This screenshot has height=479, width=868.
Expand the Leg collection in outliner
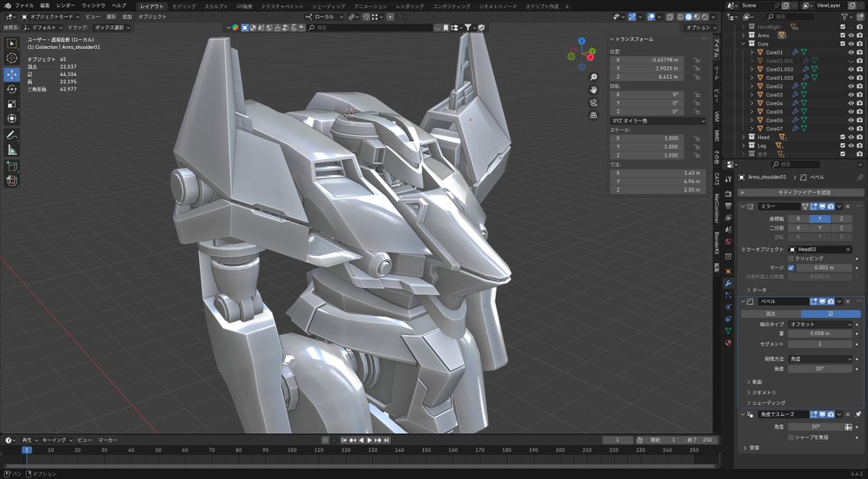coord(743,145)
